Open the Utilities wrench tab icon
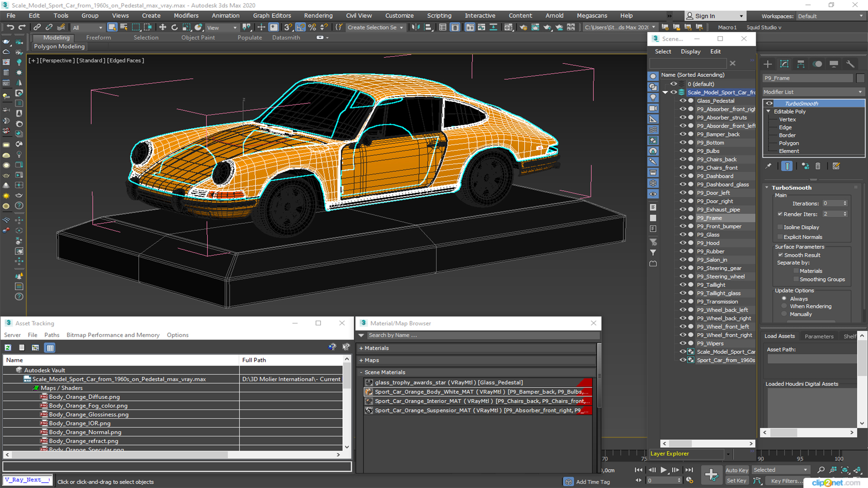Viewport: 868px width, 488px height. 850,64
